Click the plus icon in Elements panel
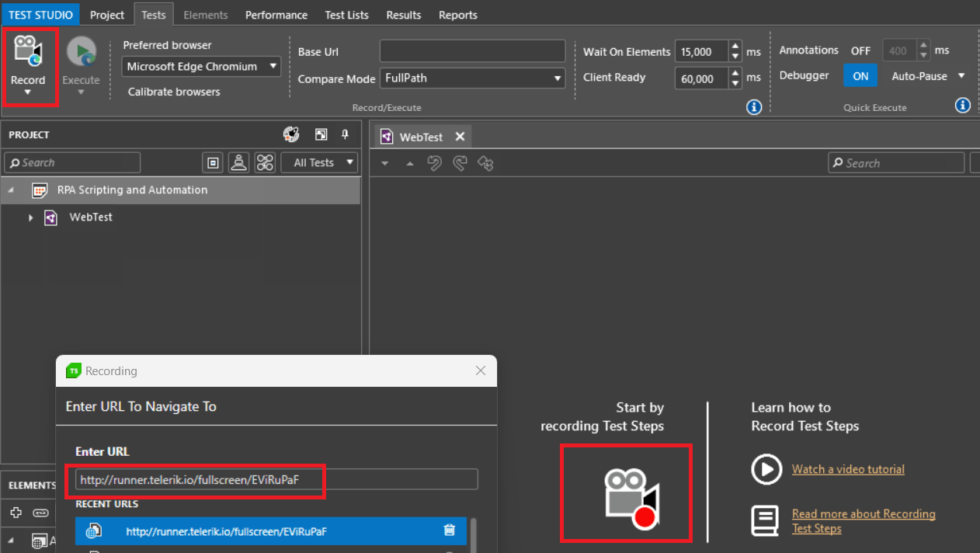The height and width of the screenshot is (553, 980). [16, 513]
